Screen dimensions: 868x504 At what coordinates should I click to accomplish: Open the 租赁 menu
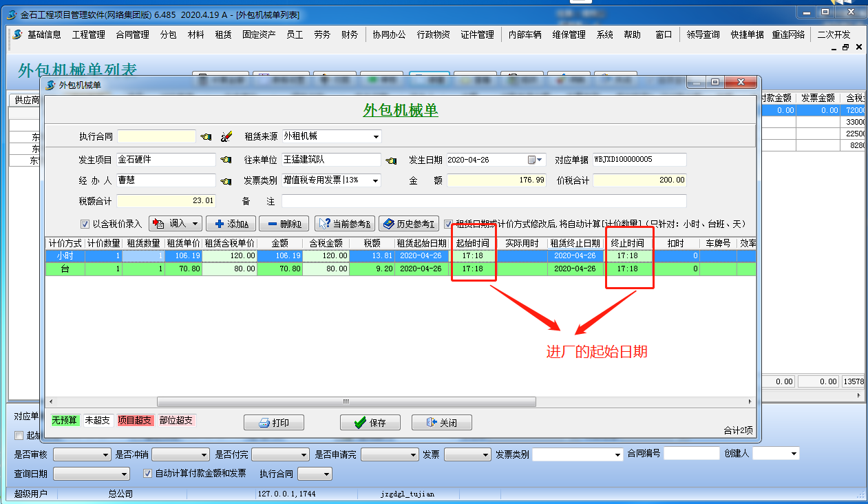tap(223, 34)
